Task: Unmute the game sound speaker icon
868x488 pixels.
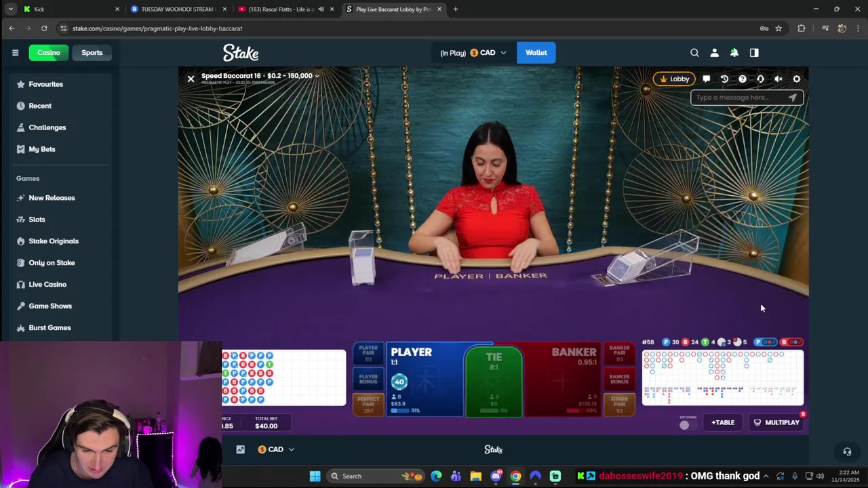Action: (778, 79)
